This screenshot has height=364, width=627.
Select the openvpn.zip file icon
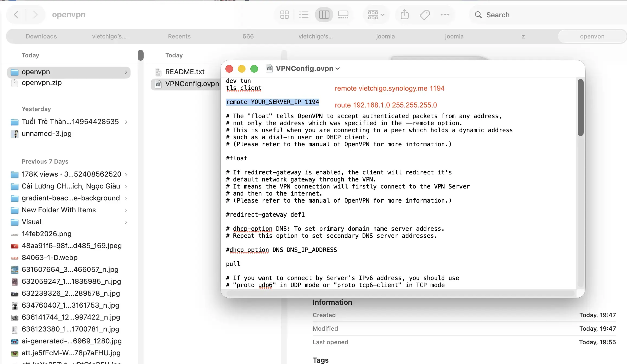coord(15,83)
